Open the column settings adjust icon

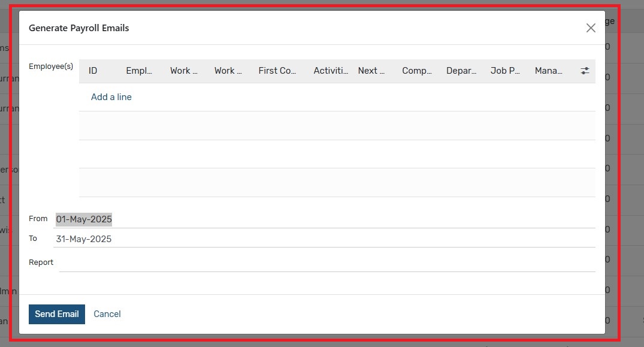[585, 71]
